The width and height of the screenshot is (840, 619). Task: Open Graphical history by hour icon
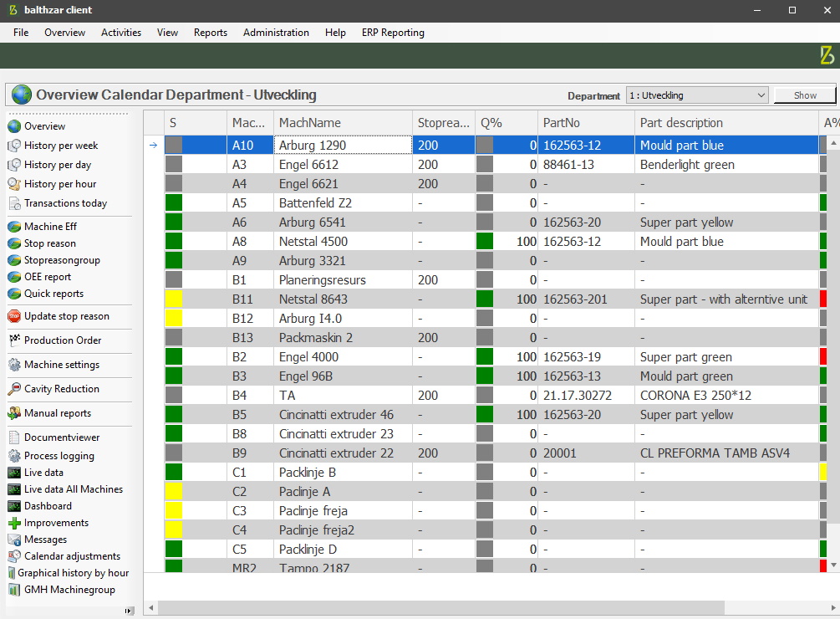(x=12, y=573)
